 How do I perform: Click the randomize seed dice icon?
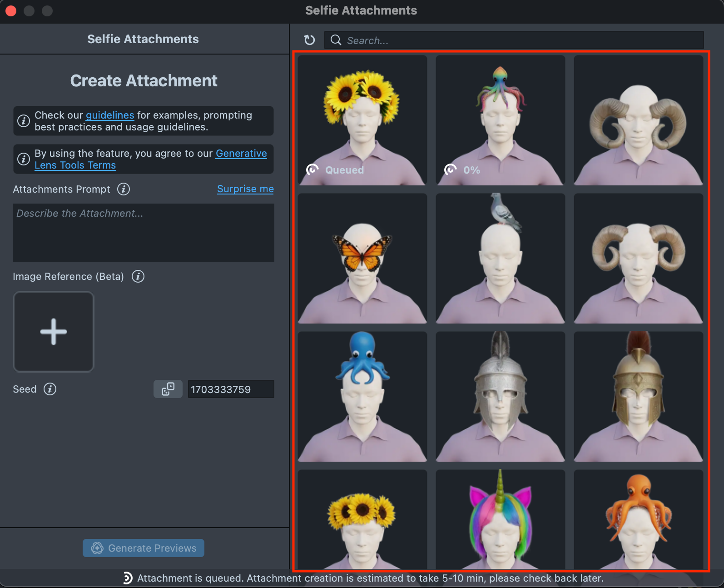click(168, 389)
